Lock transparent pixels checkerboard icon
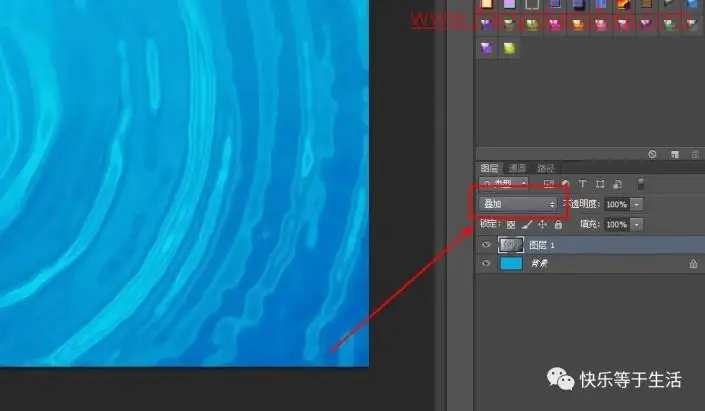The width and height of the screenshot is (705, 411). coord(510,224)
